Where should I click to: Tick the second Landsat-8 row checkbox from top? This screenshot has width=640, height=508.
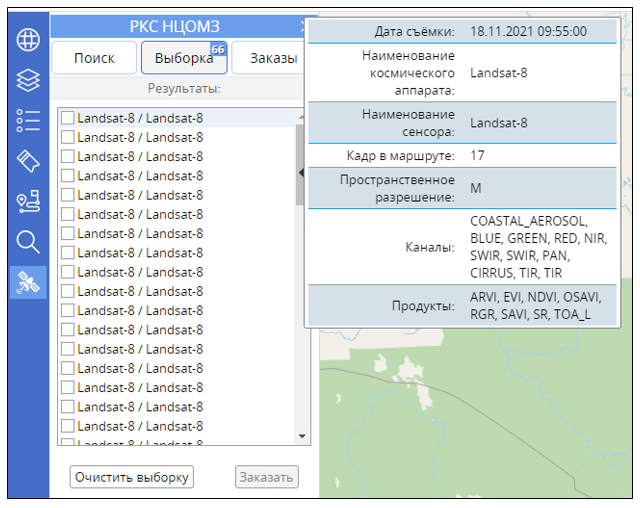(68, 137)
